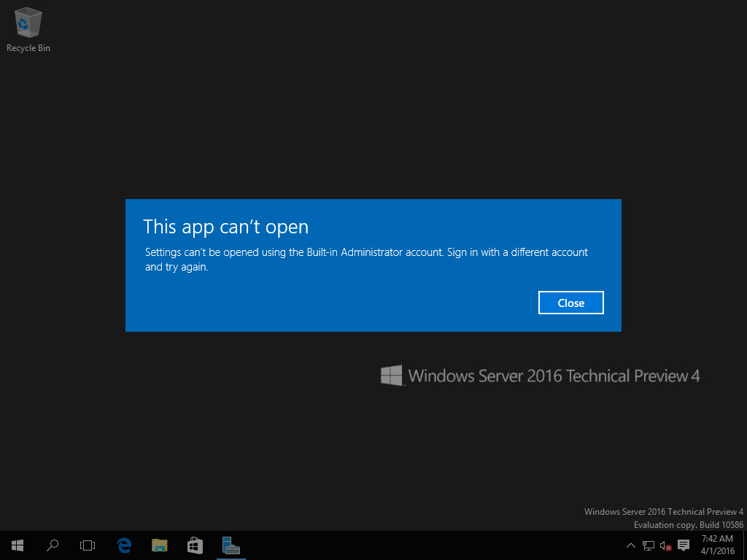Open the calendar from the clock
The image size is (747, 560).
point(716,545)
